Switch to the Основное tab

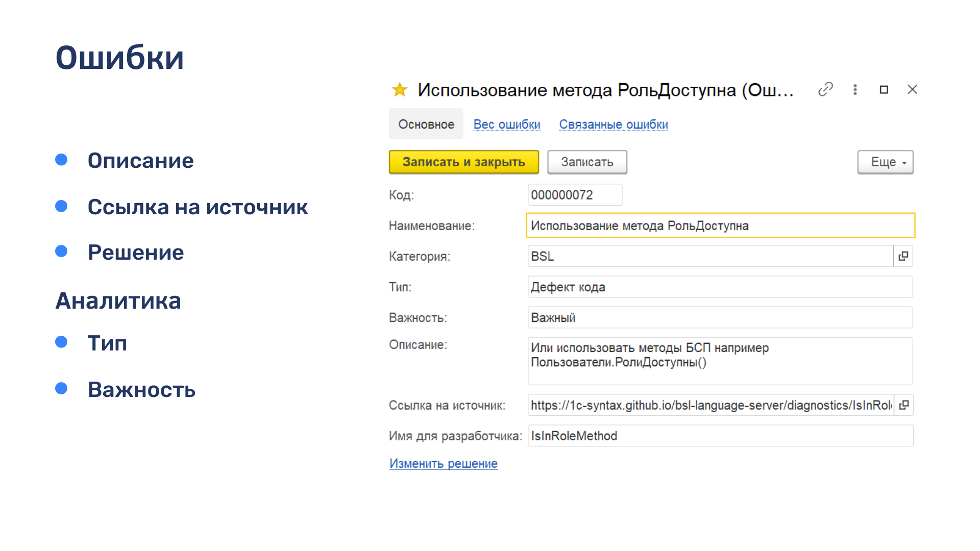[x=426, y=124]
